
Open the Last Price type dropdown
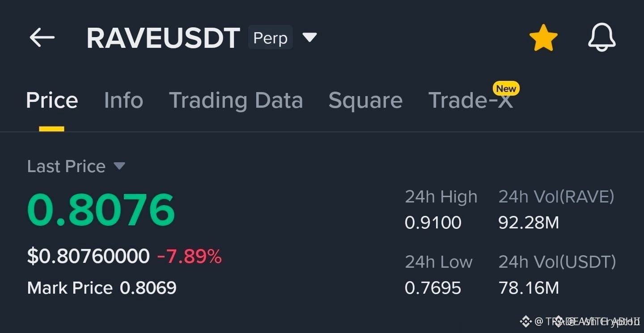[x=119, y=166]
